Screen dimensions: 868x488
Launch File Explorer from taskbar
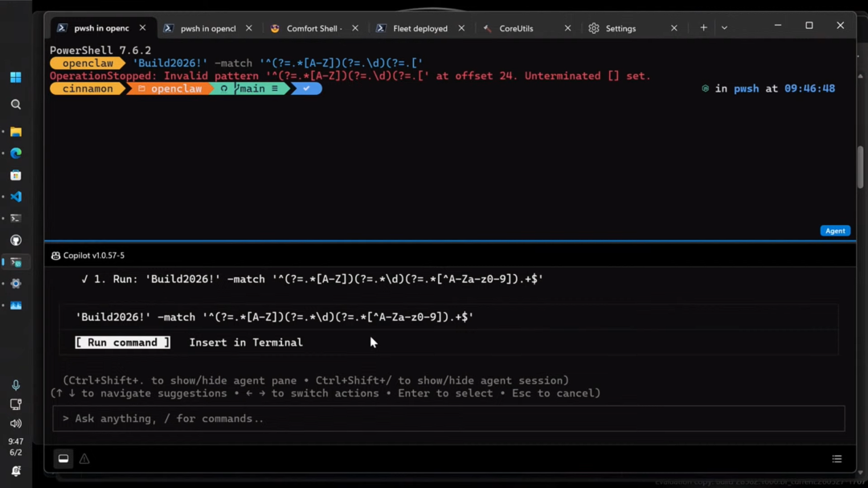[15, 132]
